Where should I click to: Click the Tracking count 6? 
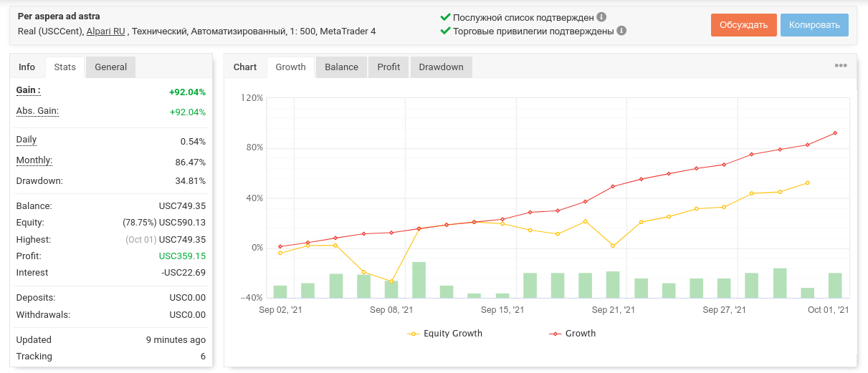tap(203, 357)
